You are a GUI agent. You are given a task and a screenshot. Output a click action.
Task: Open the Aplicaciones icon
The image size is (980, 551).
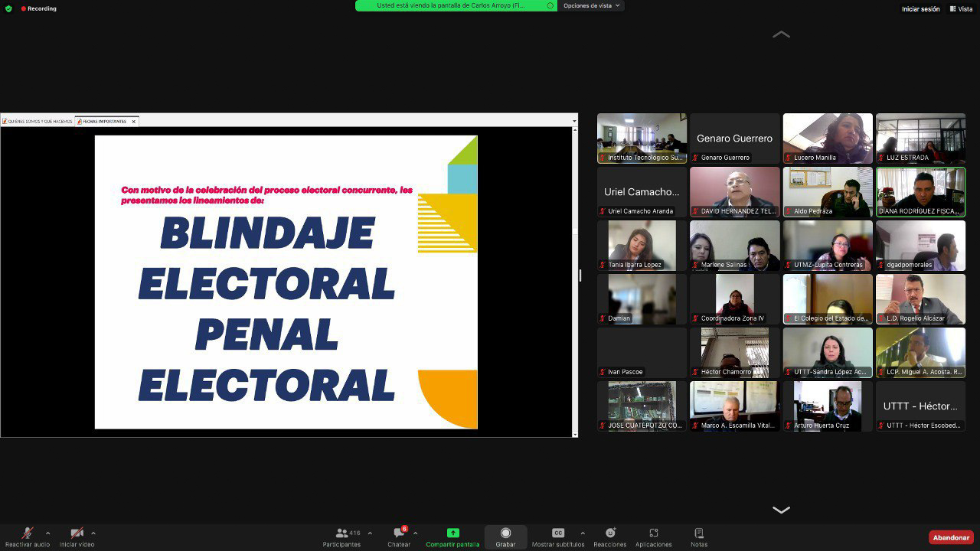click(x=654, y=533)
